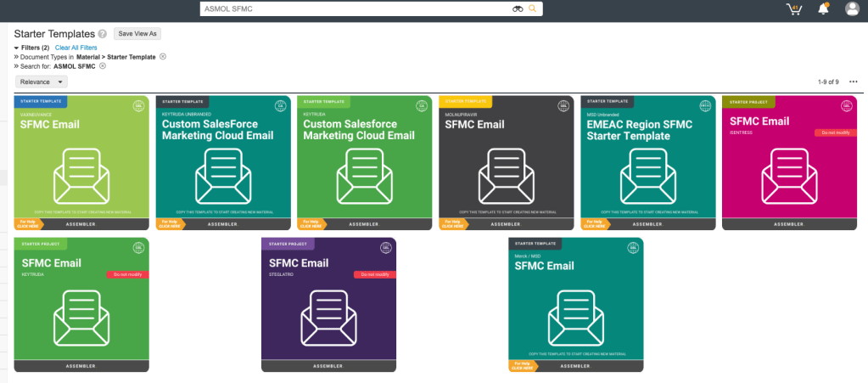Click the globe badge on Merck / MSD card

[633, 248]
